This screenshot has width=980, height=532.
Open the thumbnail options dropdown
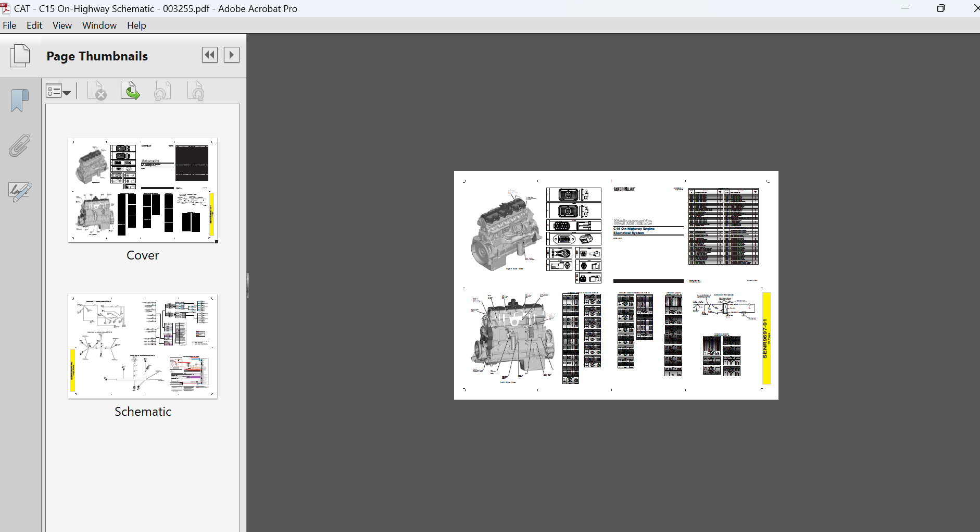(x=58, y=91)
